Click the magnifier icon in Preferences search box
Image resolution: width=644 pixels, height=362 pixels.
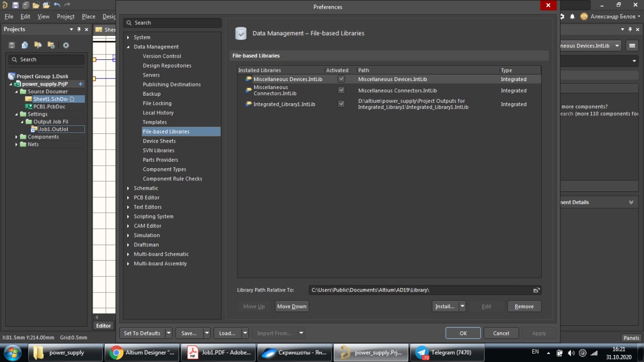[x=129, y=23]
